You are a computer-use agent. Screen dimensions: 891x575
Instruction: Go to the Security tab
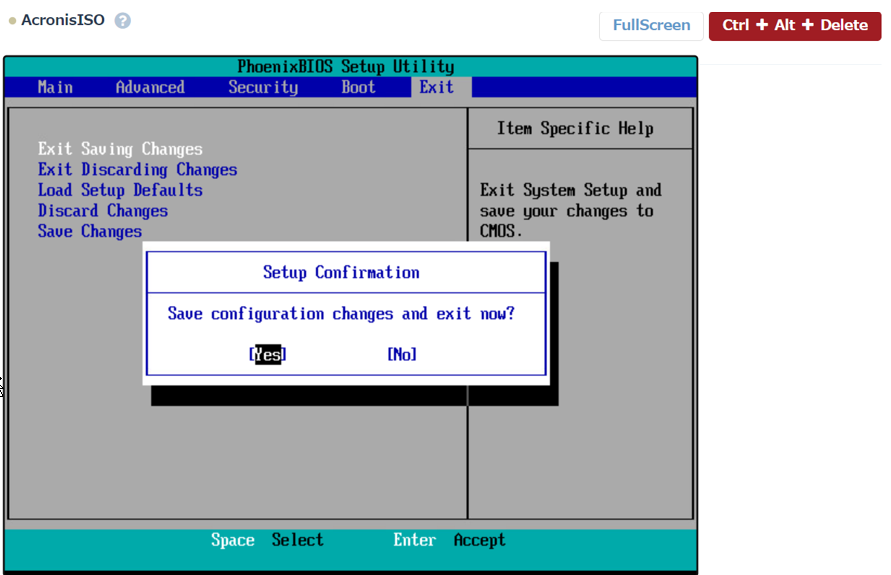point(263,88)
